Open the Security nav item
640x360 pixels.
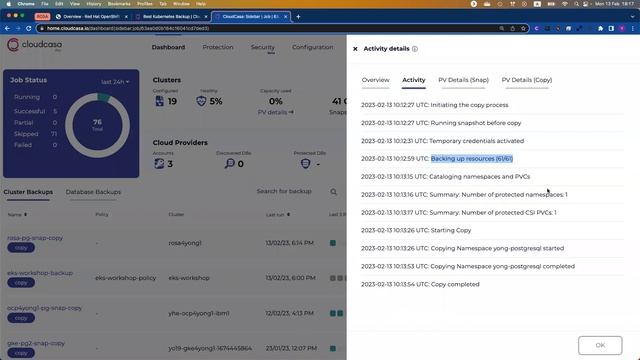(262, 47)
